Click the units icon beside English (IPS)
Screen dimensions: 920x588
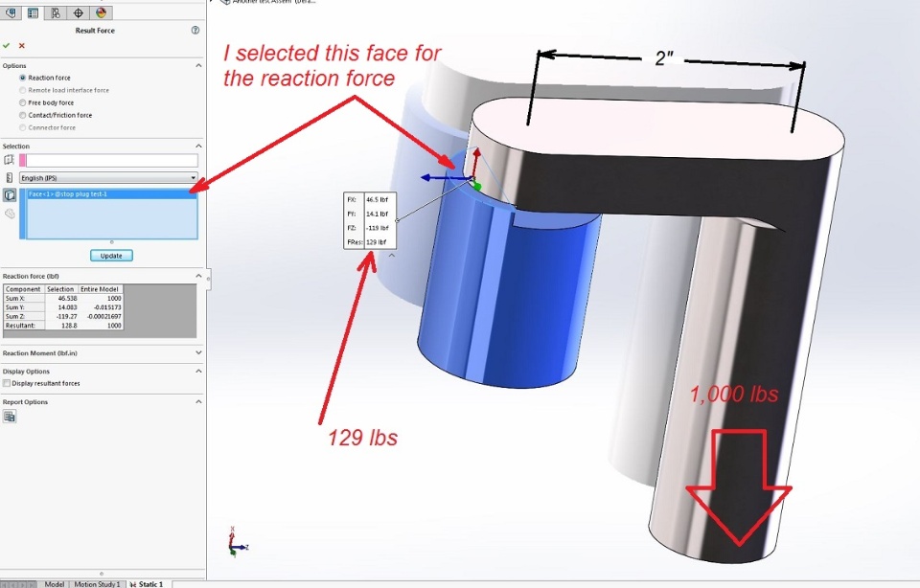click(9, 177)
